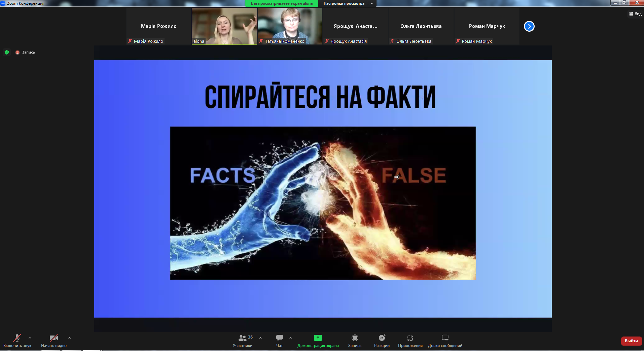Click the Выйти button to leave
Screen dimensions: 644x351
point(631,341)
